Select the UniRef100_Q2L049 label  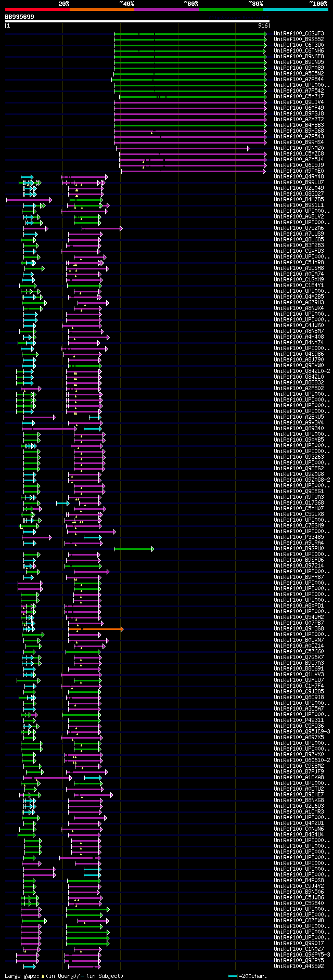(299, 188)
